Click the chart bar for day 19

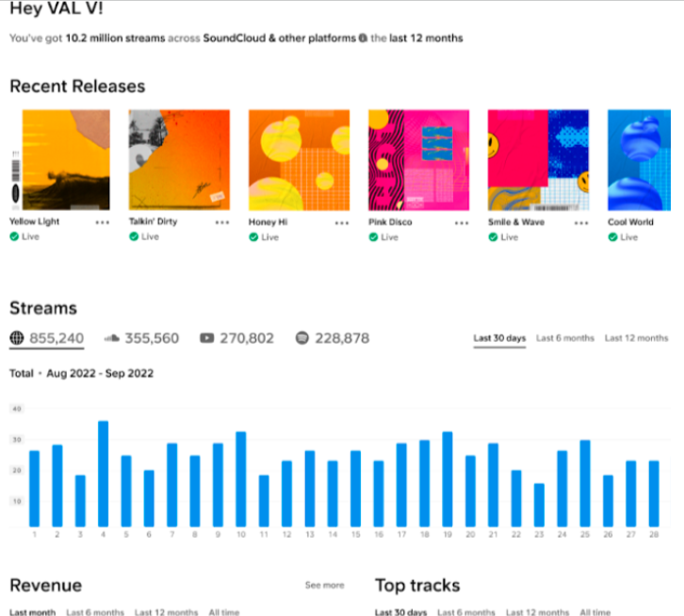click(x=448, y=479)
